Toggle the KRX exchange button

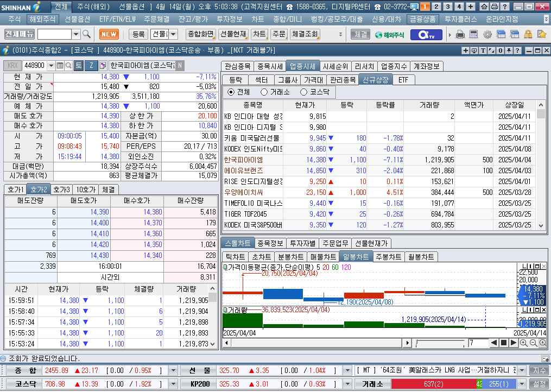12,65
